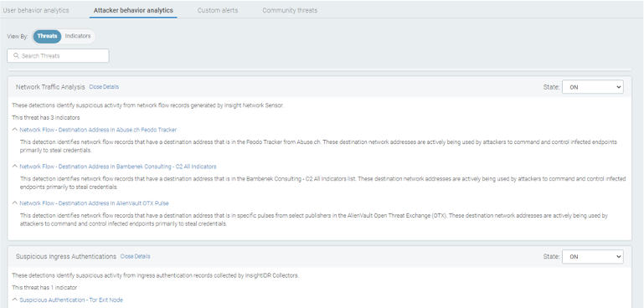
Task: Open Abuse.ch Feodo Tracker indicator link
Action: point(98,130)
